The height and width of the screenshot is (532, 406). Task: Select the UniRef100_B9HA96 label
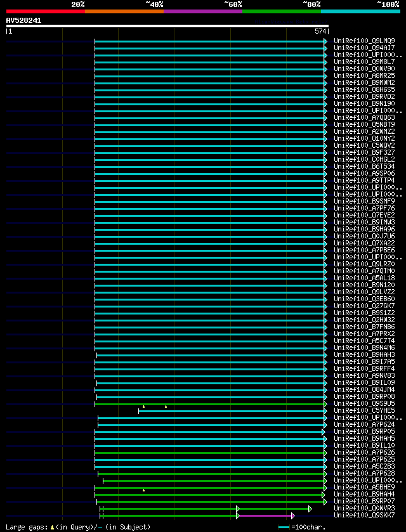[364, 229]
